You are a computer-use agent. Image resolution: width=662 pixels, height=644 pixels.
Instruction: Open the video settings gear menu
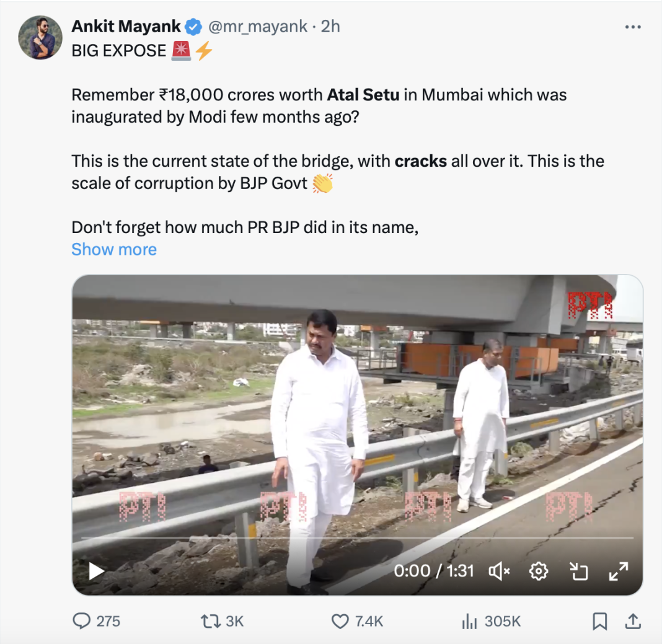(x=539, y=571)
